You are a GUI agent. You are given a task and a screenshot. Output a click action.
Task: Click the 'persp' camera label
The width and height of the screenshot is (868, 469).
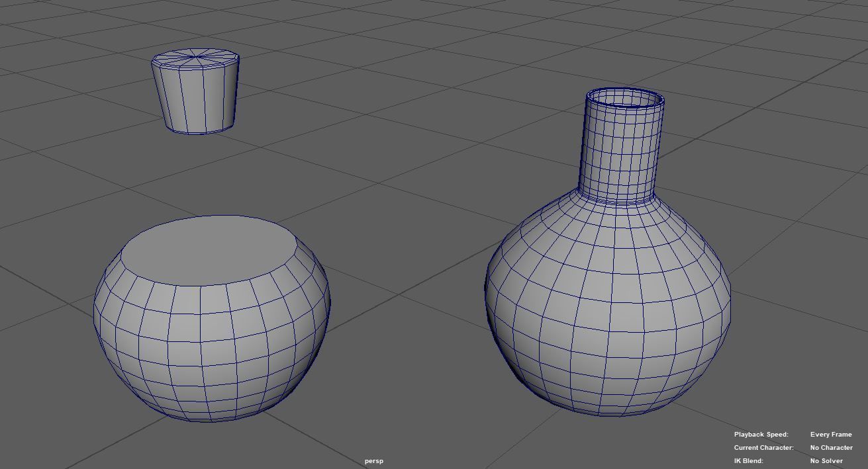(374, 461)
